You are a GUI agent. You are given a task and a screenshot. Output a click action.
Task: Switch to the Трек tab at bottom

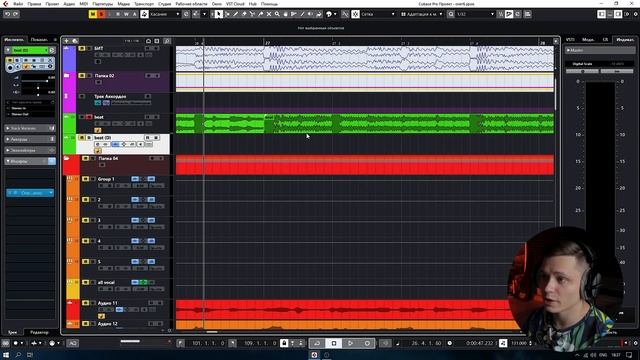[x=13, y=333]
